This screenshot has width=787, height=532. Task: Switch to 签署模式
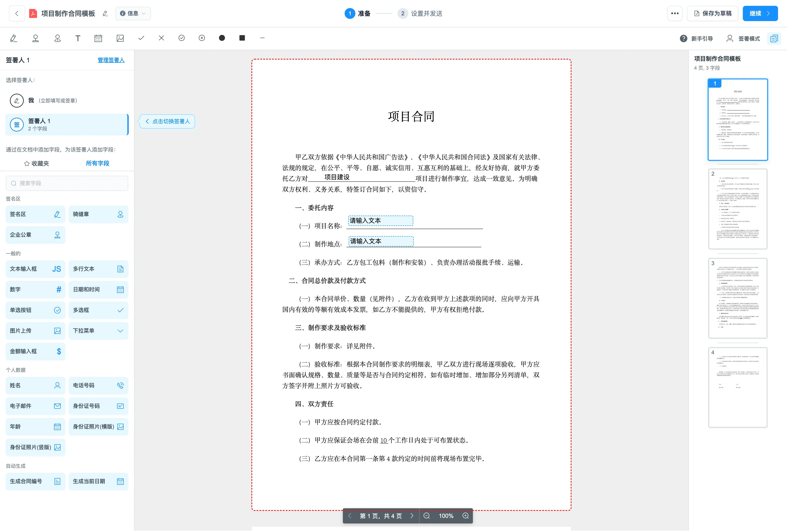tap(743, 39)
